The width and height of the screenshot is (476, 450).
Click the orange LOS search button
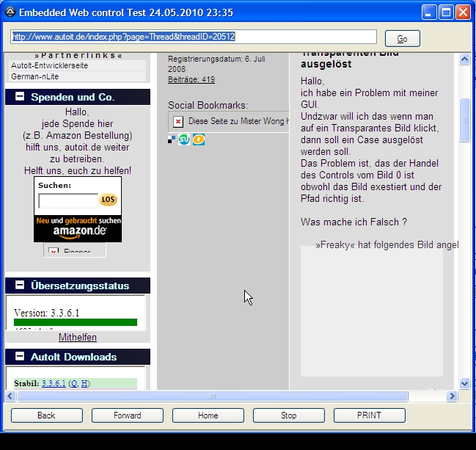pos(109,200)
